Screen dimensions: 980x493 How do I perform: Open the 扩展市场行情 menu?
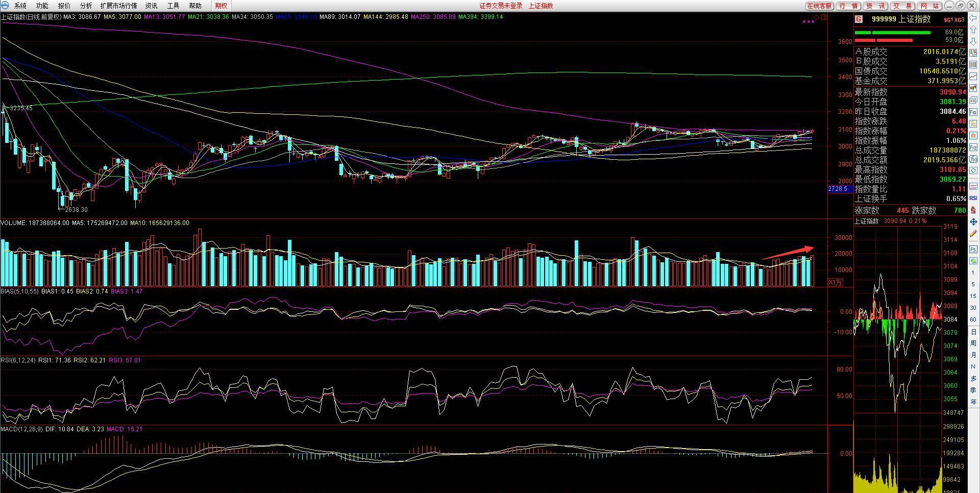coord(118,6)
